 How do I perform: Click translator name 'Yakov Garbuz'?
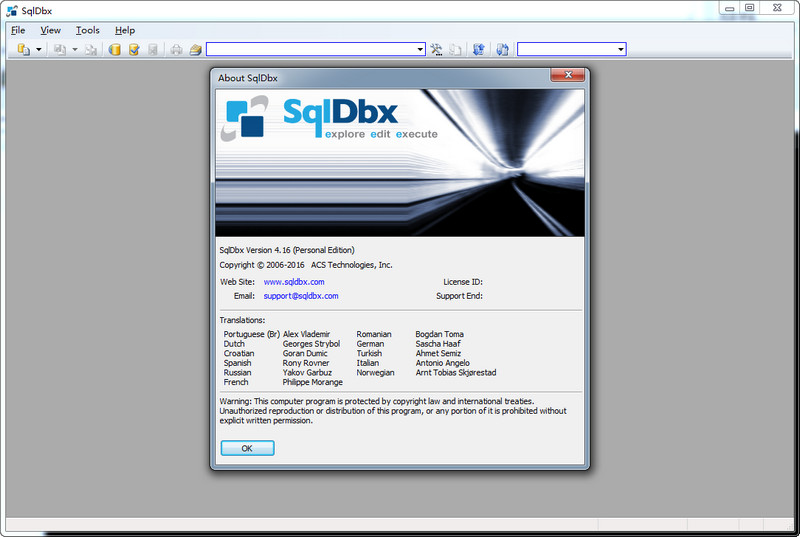(307, 373)
